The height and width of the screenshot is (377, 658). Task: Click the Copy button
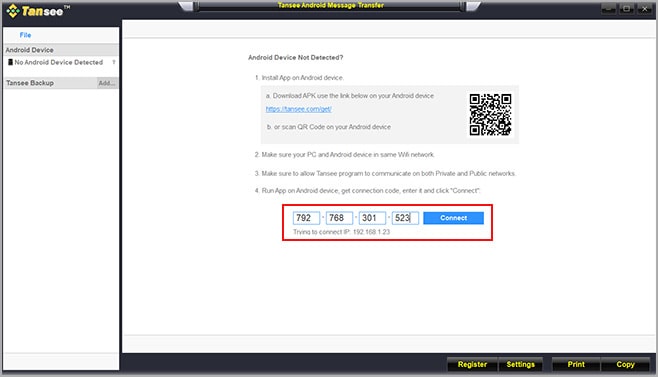pos(625,364)
